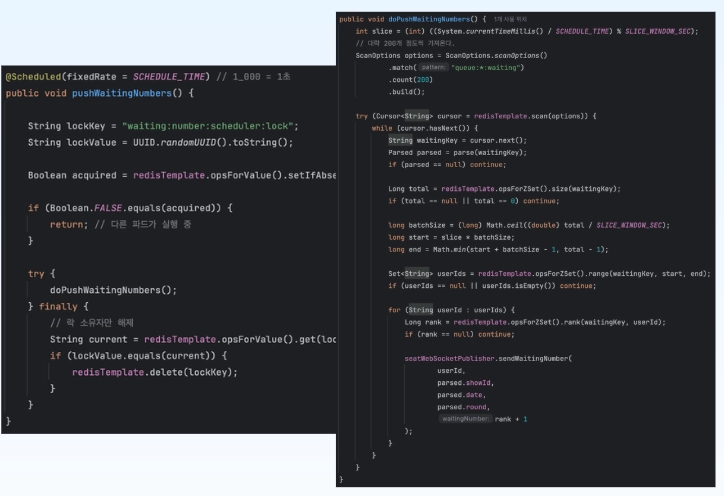Click redisTemplate.scan(options) in the try header
The image size is (724, 496).
tap(531, 116)
